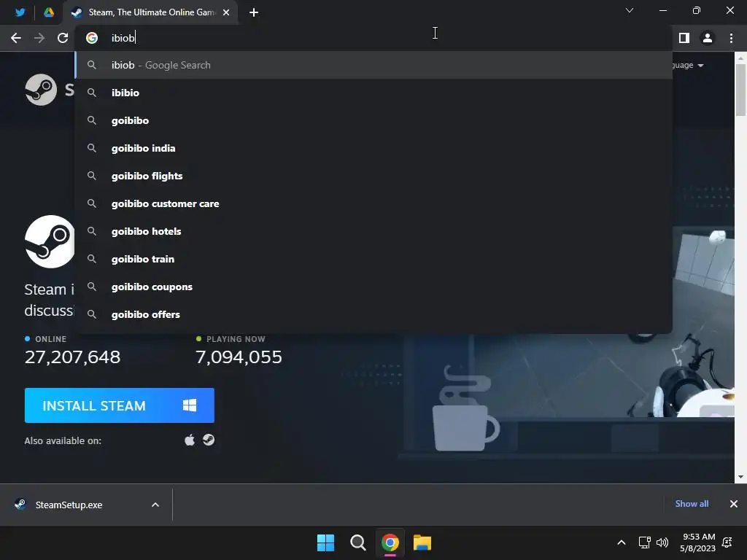Select 'goibibo hotels' suggestion
The height and width of the screenshot is (560, 747).
pos(373,231)
